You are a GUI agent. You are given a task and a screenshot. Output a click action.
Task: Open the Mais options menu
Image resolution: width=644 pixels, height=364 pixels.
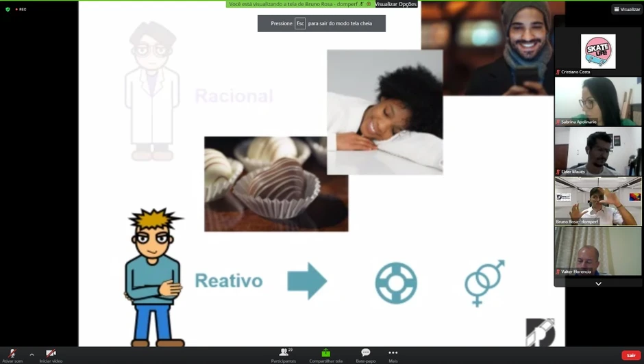coord(393,354)
